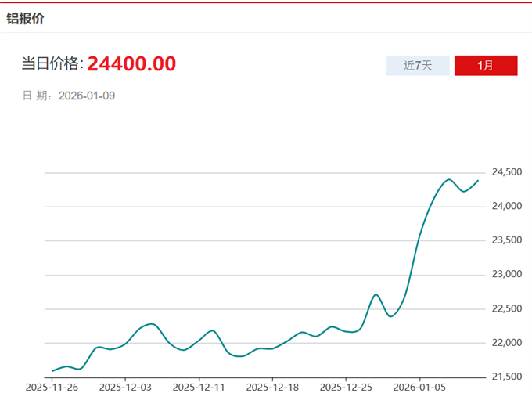Click the 24,000 y-axis value label

(x=508, y=207)
